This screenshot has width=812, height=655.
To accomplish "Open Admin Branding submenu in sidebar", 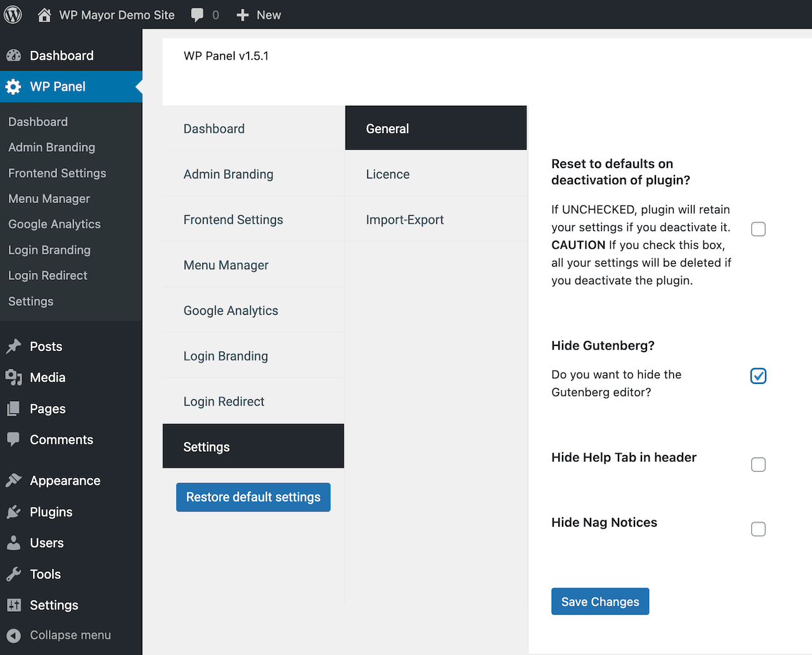I will tap(52, 147).
